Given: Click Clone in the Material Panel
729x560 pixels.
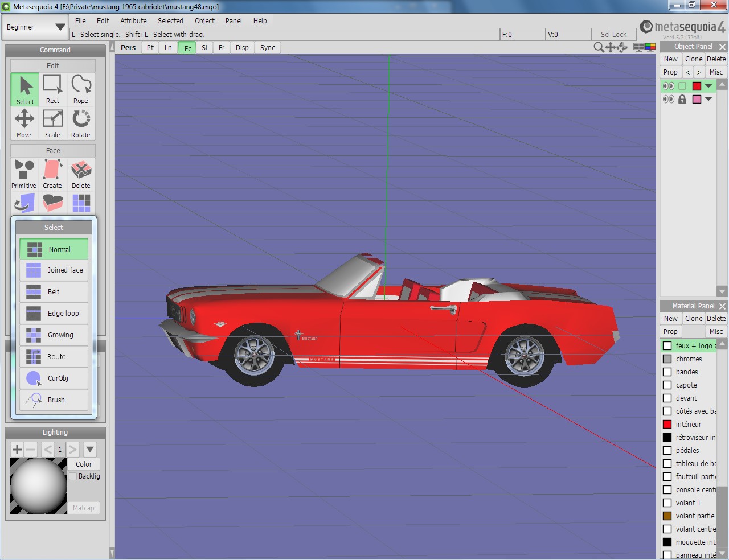Looking at the screenshot, I should tap(694, 319).
